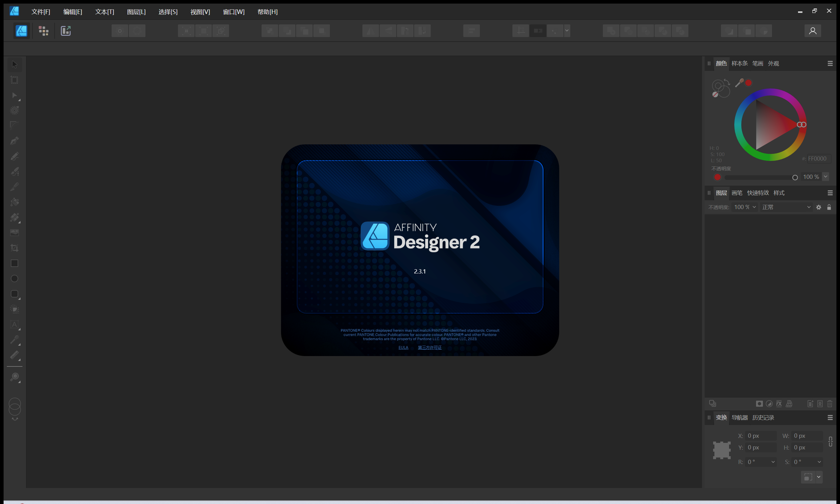Viewport: 840px width, 504px height.
Task: Select the Crop tool
Action: 15,248
